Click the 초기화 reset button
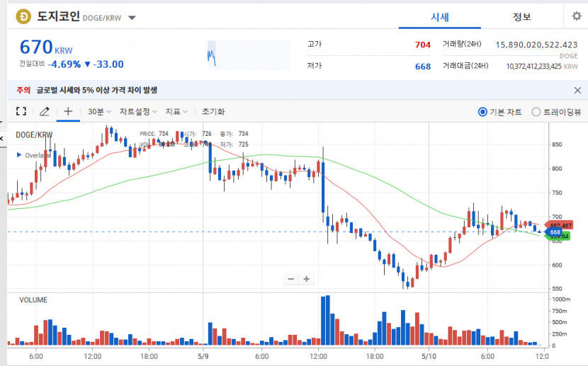588x366 pixels. (x=213, y=112)
